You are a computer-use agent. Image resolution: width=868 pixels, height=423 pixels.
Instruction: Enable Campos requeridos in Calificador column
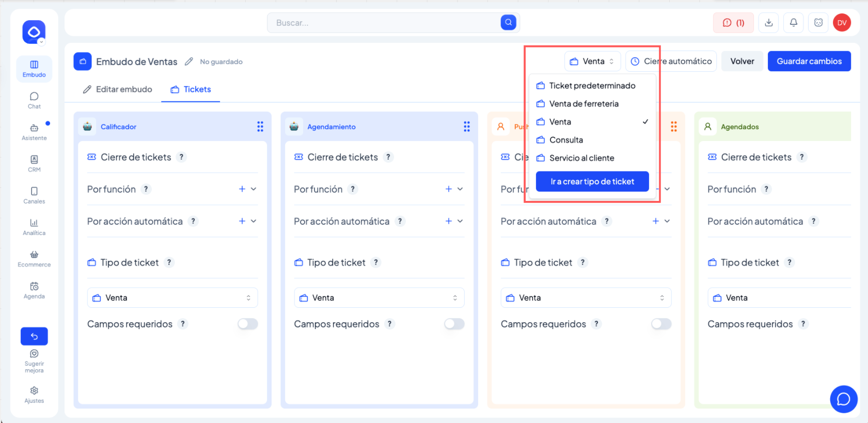click(x=247, y=324)
